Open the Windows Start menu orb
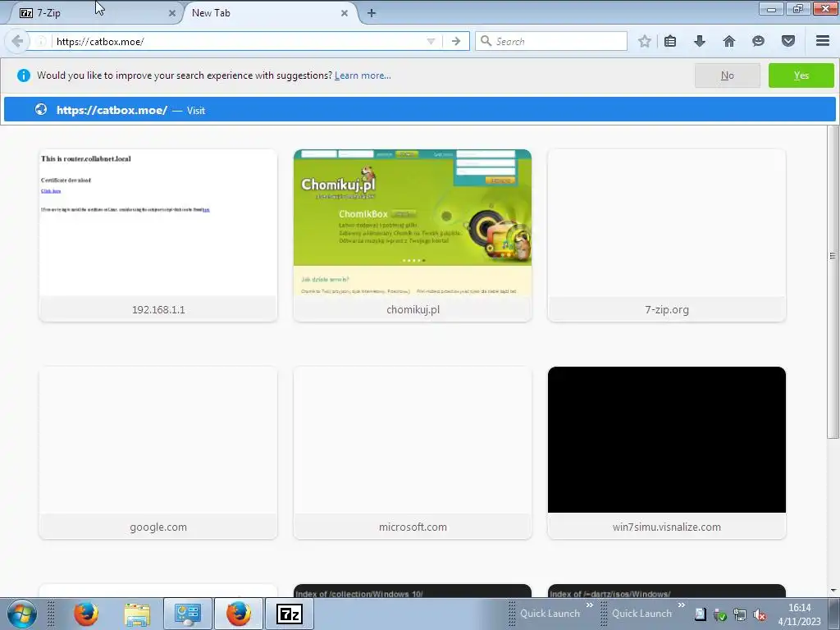Screen dimensions: 840x630 [x=22, y=614]
